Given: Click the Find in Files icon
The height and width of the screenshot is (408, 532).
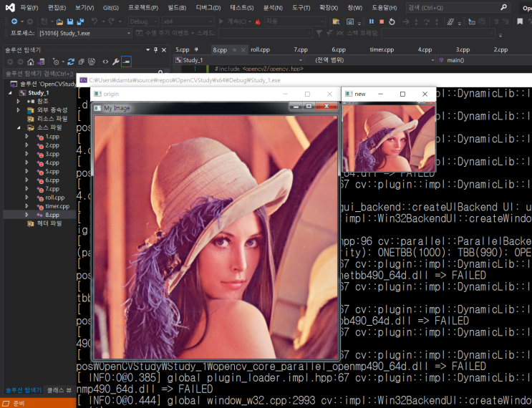Looking at the screenshot, I should click(336, 21).
